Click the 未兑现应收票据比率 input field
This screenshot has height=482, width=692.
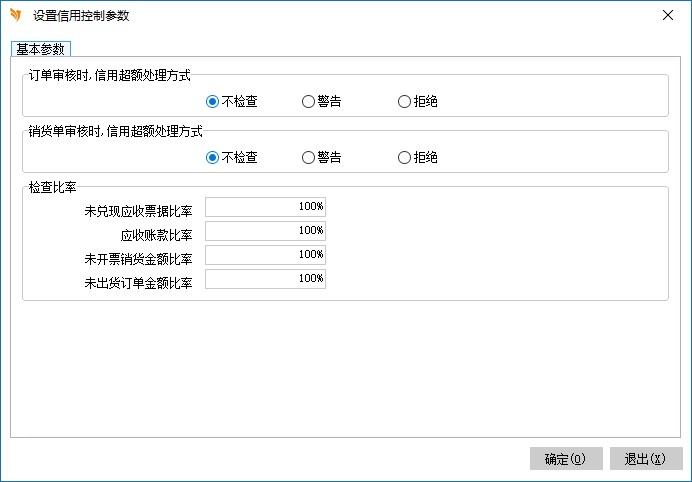265,207
